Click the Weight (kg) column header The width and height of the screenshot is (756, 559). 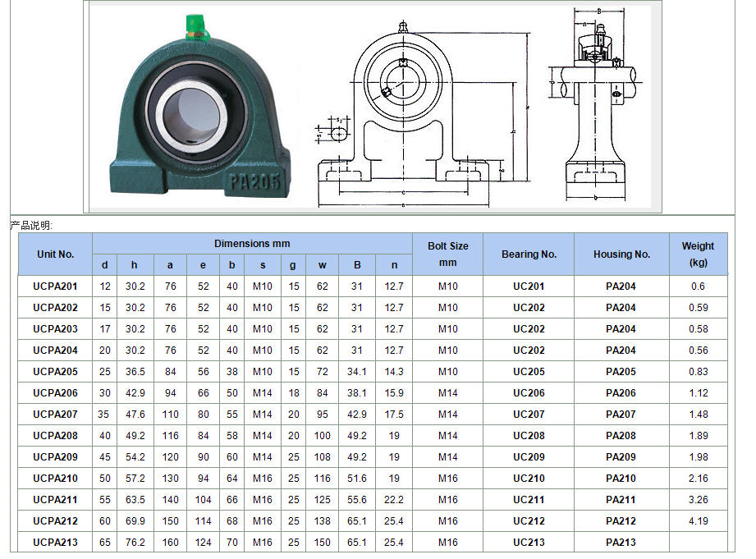699,254
